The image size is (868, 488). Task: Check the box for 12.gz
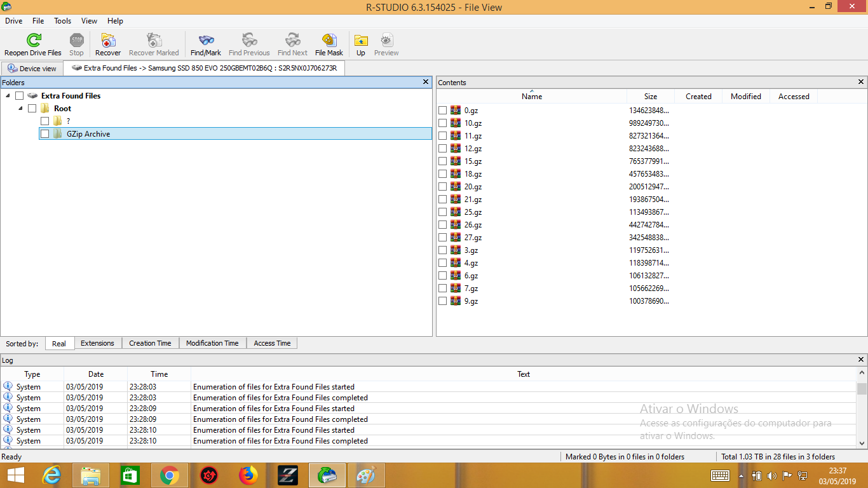pyautogui.click(x=443, y=149)
